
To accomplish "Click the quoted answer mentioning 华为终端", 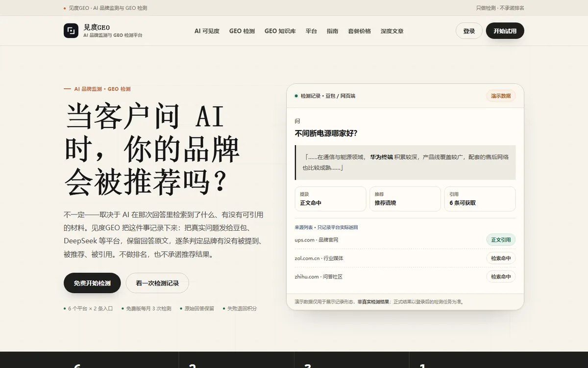I will pos(405,162).
